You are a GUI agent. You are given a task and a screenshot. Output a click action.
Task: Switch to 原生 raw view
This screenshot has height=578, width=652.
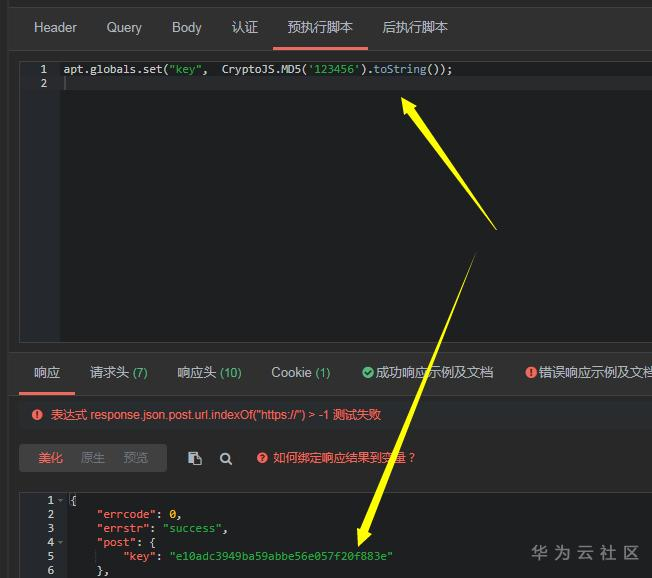[x=93, y=458]
